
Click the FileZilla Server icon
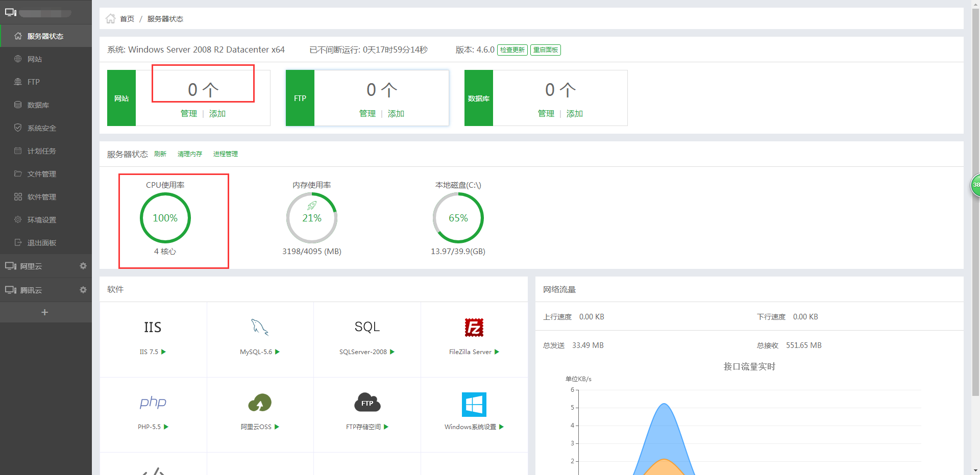coord(474,327)
